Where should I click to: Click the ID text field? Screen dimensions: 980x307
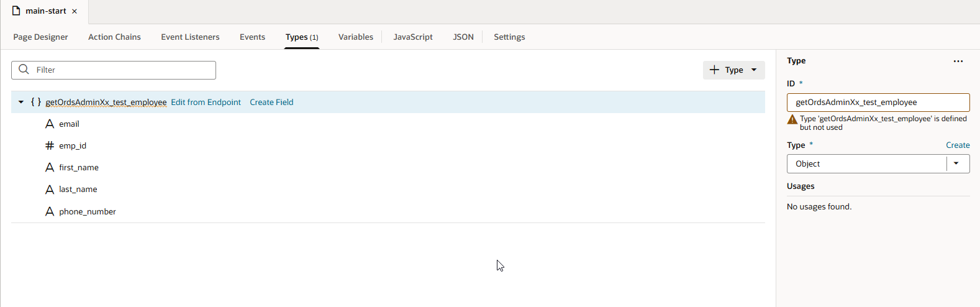[878, 102]
